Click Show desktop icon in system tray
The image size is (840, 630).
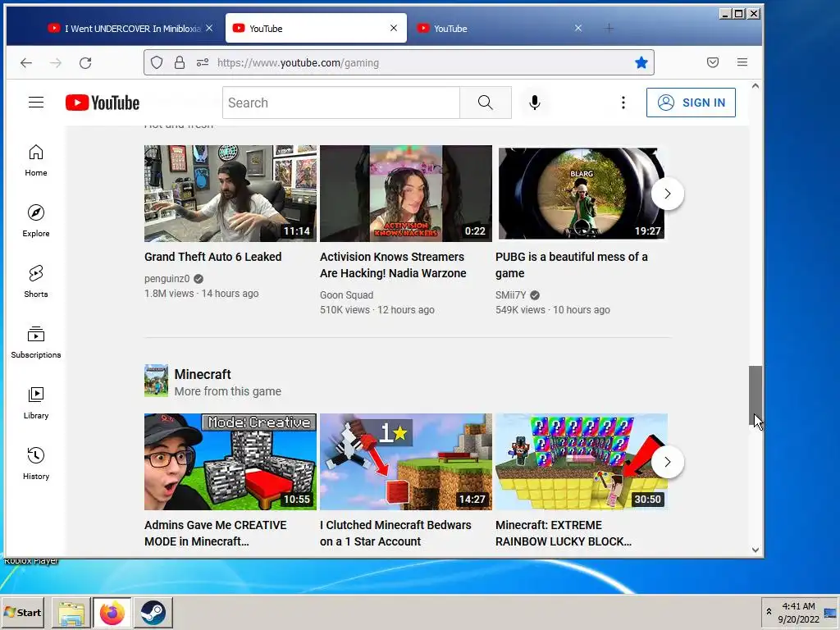click(830, 613)
